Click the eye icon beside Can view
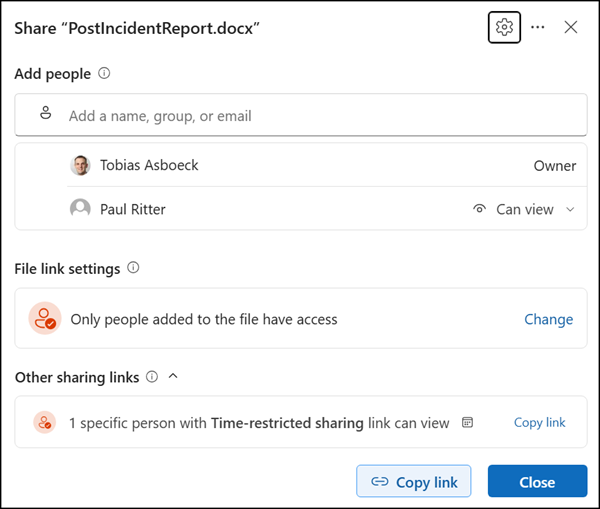The height and width of the screenshot is (509, 600). tap(479, 209)
